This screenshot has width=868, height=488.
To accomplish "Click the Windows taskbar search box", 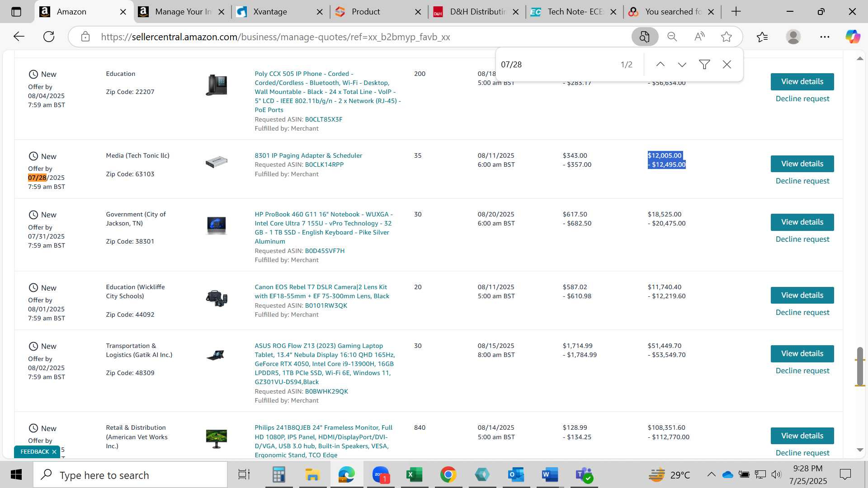I will point(131,475).
